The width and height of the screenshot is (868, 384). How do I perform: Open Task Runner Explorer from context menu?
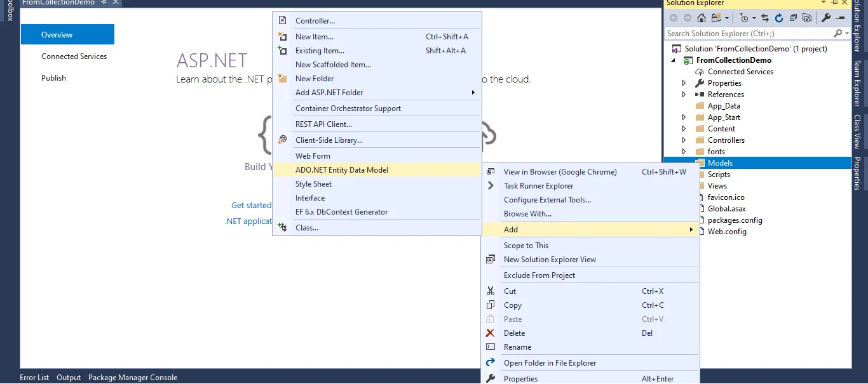click(x=590, y=186)
